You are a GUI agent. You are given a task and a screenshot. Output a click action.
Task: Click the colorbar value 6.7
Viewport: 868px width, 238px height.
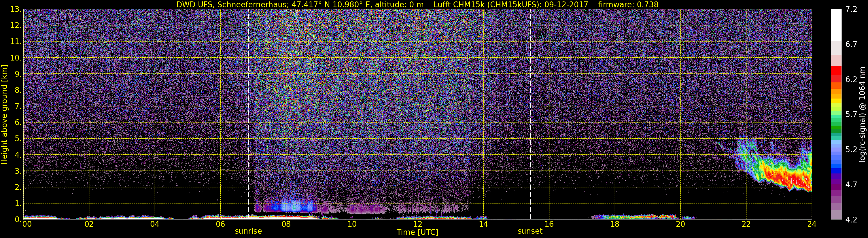click(x=852, y=44)
